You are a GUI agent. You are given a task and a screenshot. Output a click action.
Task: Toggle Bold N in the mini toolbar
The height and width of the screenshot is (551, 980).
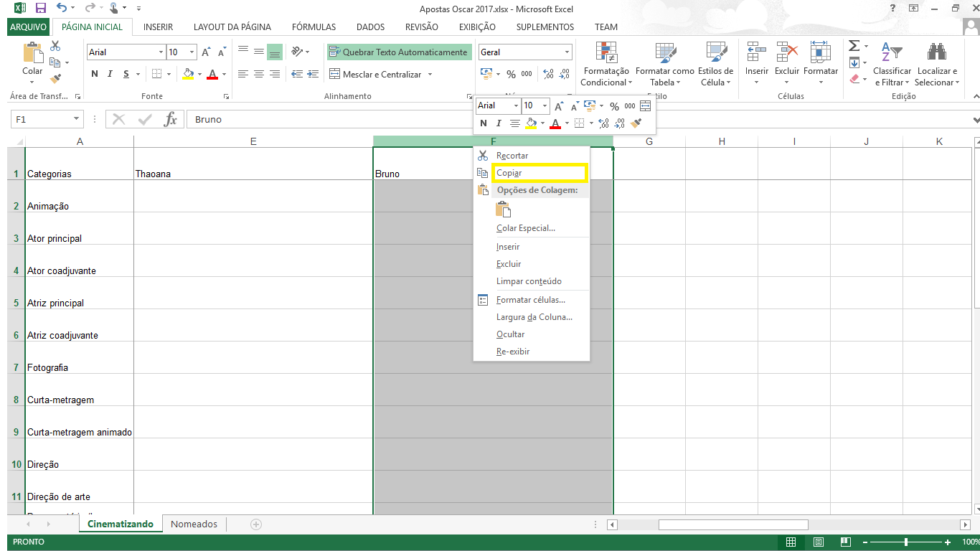(x=484, y=123)
